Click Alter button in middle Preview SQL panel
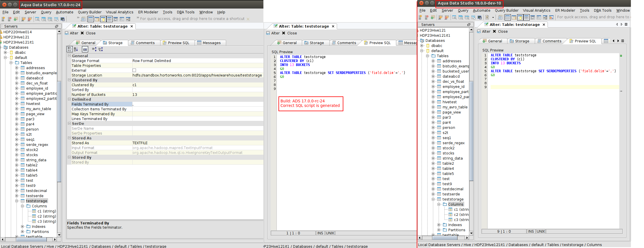 point(273,33)
